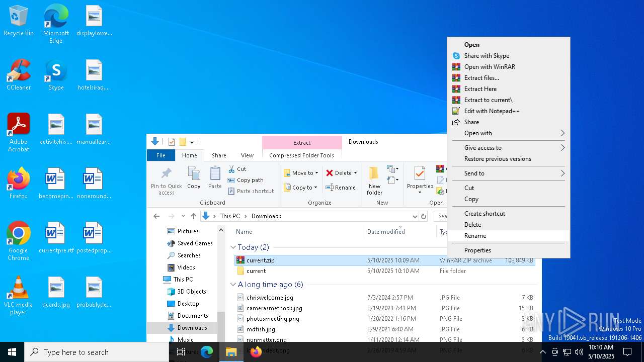Expand Open with submenu
This screenshot has width=644, height=362.
coord(509,133)
